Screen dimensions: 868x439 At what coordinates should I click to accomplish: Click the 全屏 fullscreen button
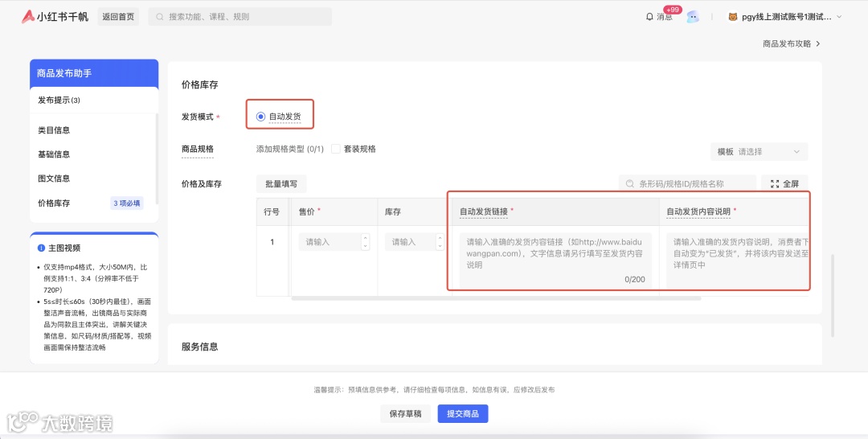click(784, 184)
